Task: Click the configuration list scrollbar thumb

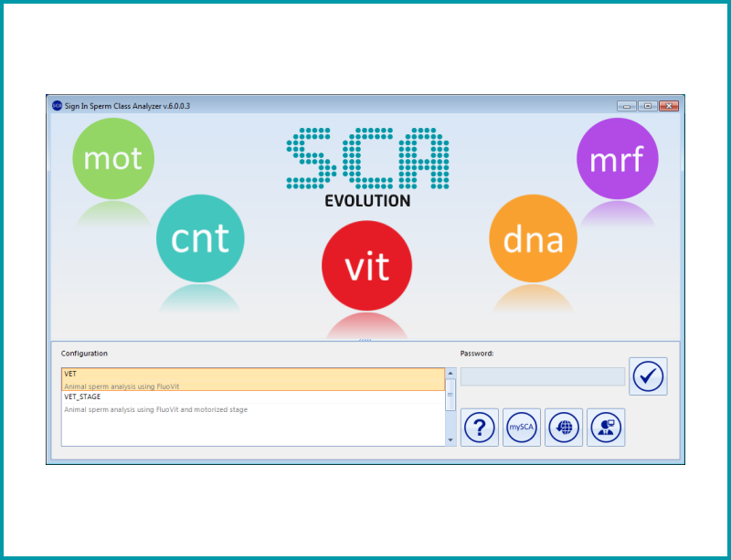Action: [x=450, y=395]
